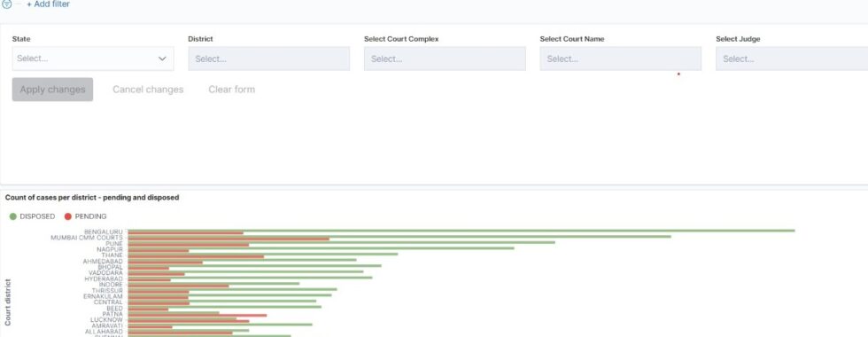Select the MUMBAI CMM COURTS pending bar
The height and width of the screenshot is (337, 868).
tap(229, 239)
